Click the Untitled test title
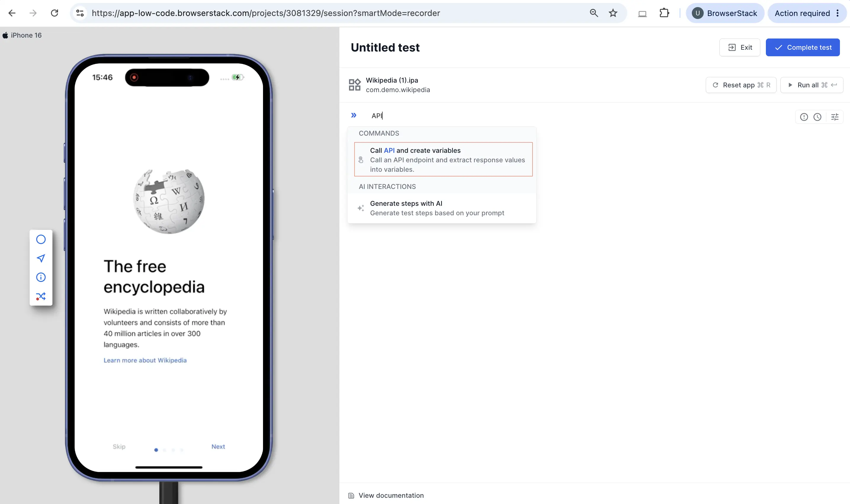 click(385, 48)
